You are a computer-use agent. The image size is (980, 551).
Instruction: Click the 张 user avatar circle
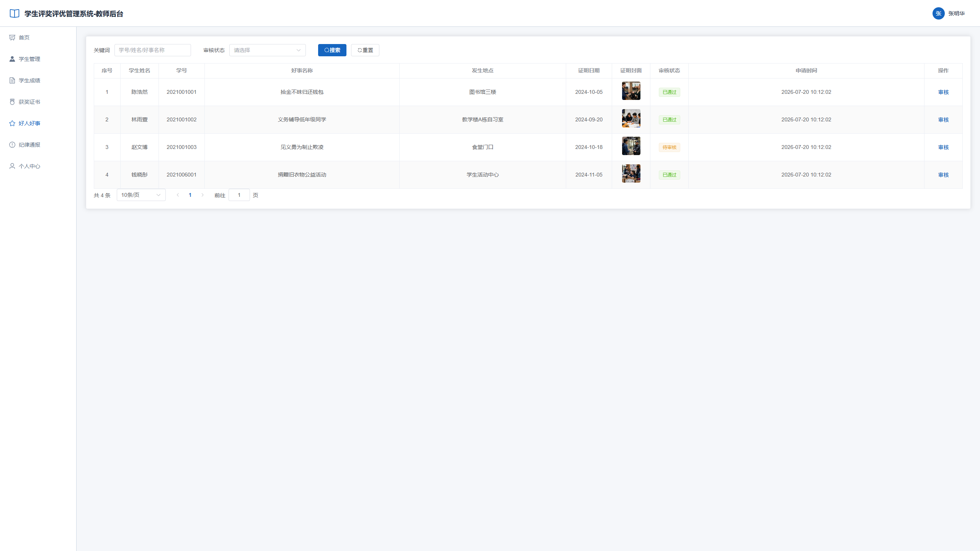938,13
